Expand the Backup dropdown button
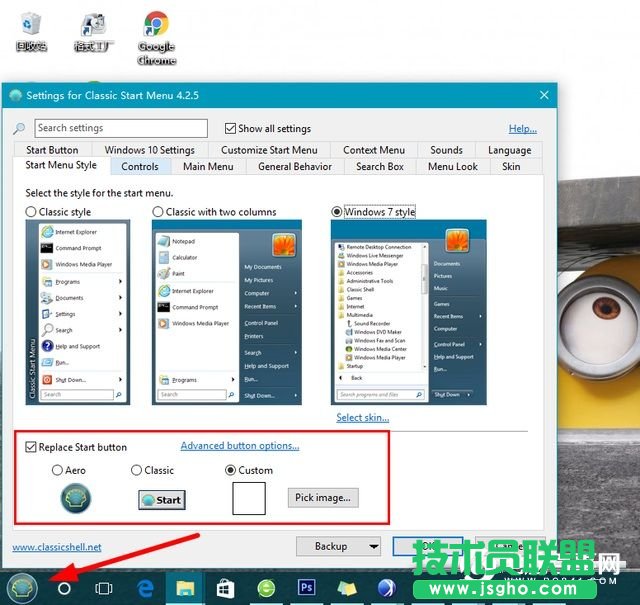The width and height of the screenshot is (640, 605). [x=338, y=546]
